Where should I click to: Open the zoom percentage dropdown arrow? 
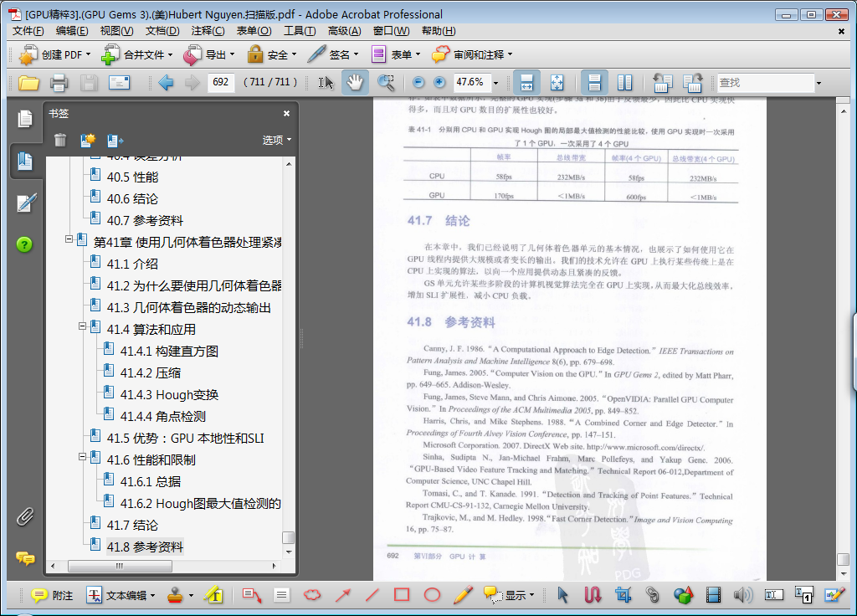coord(495,83)
